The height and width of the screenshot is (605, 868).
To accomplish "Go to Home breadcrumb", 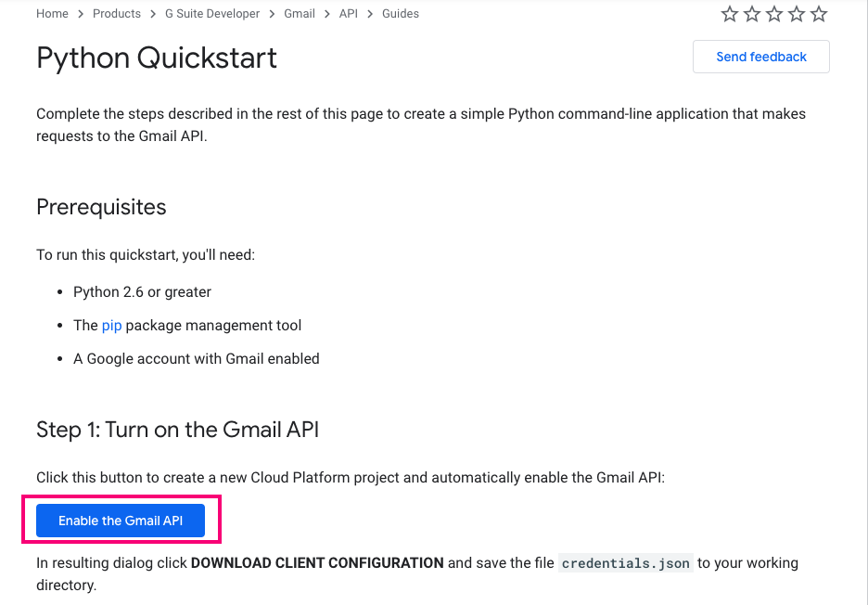I will 52,14.
